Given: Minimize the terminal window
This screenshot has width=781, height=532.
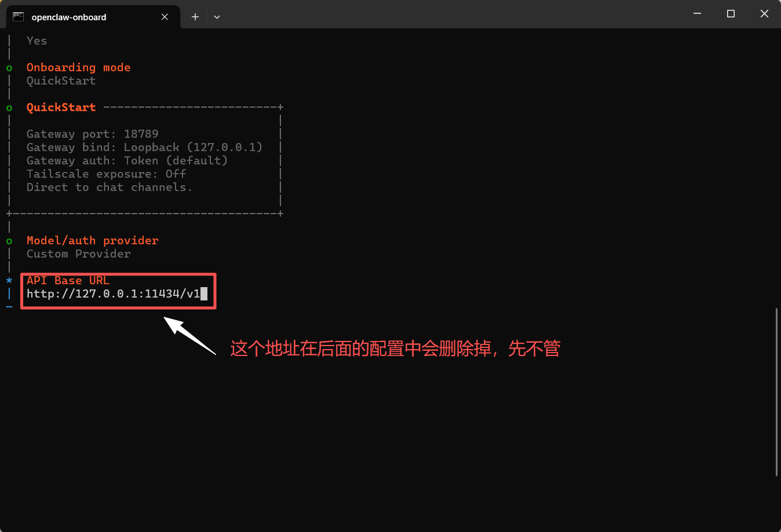Looking at the screenshot, I should 698,13.
